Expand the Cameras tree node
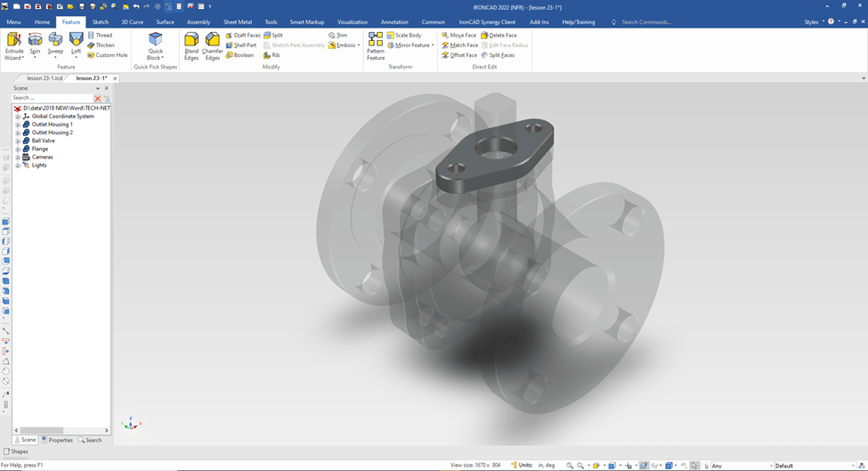 coord(18,157)
